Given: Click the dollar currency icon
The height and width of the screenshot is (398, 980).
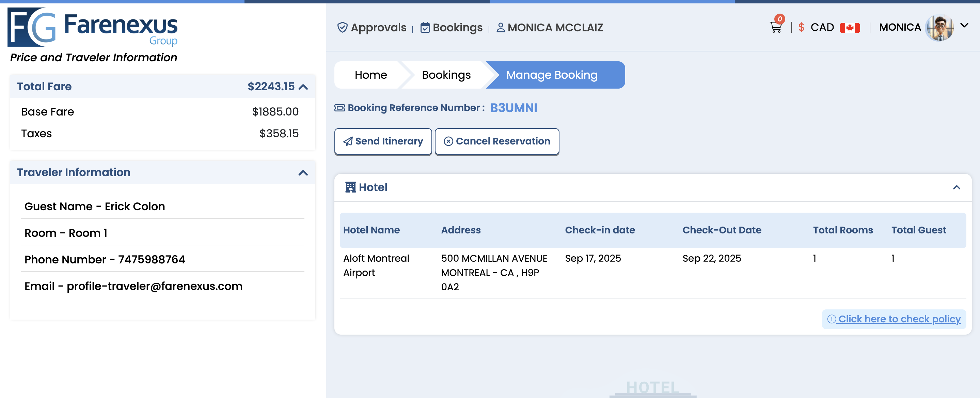Looking at the screenshot, I should point(801,27).
